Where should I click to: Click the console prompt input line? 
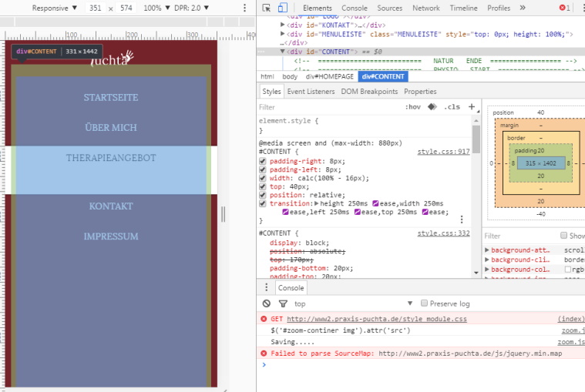(425, 365)
